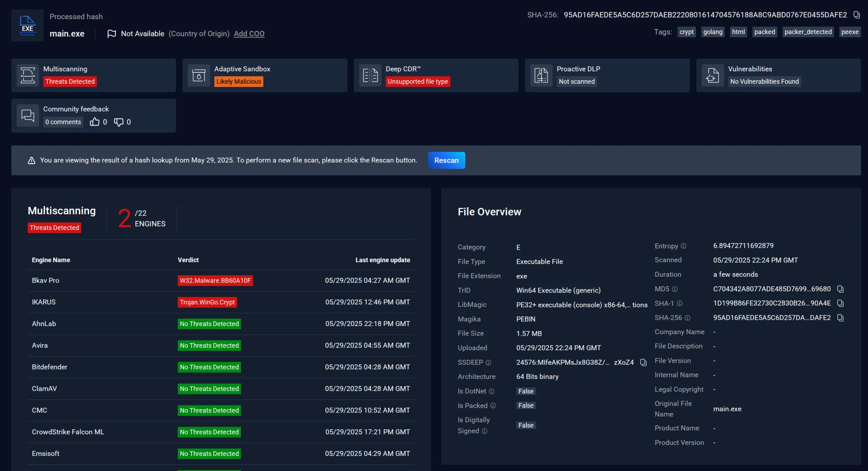Click the warning triangle icon in banner
Viewport: 868px width, 471px height.
(x=32, y=160)
